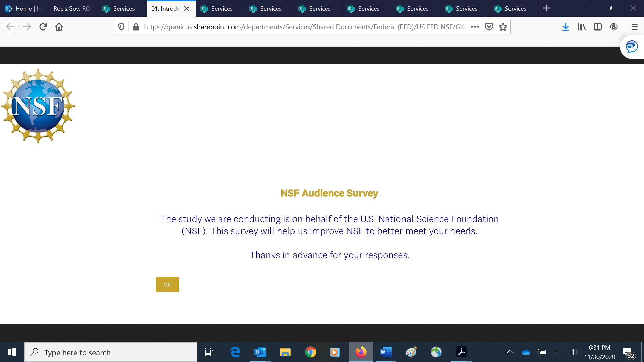Switch to Home tab
644x362 pixels.
24,8
